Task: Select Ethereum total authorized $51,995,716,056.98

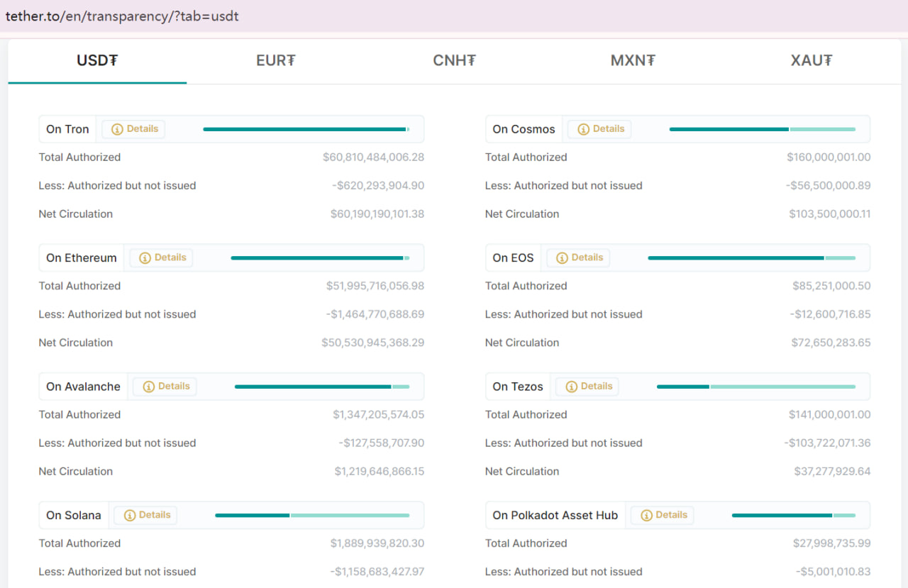Action: [375, 286]
